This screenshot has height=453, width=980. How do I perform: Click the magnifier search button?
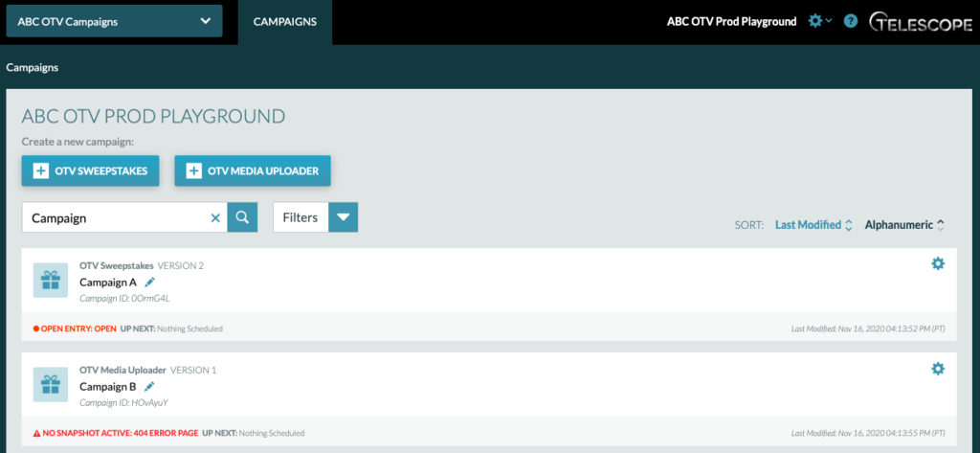242,217
